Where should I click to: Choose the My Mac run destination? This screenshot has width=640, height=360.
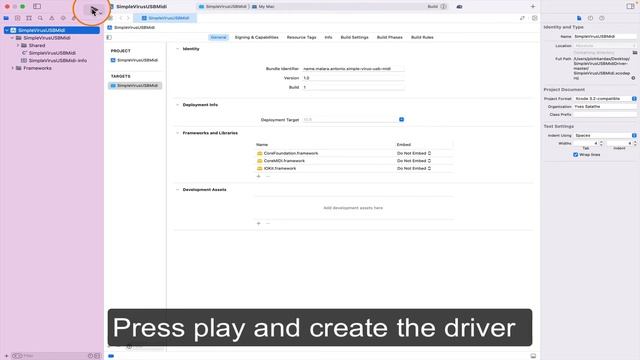click(263, 7)
